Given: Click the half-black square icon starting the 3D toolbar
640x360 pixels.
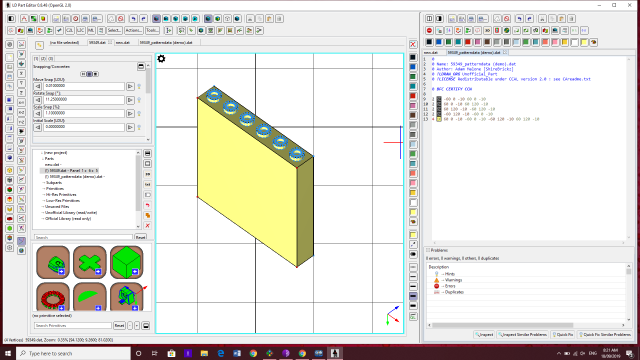Looking at the screenshot, I should [11, 19].
